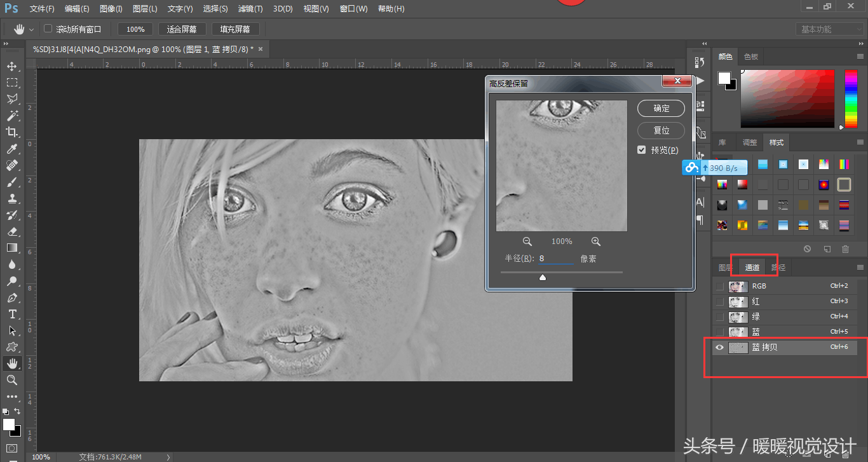Select the Magic Wand tool

pyautogui.click(x=12, y=116)
